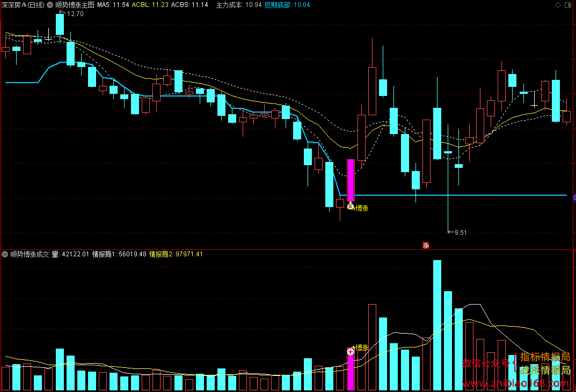The width and height of the screenshot is (576, 392).
Task: Click the square window icon at top right
Action: point(568,5)
